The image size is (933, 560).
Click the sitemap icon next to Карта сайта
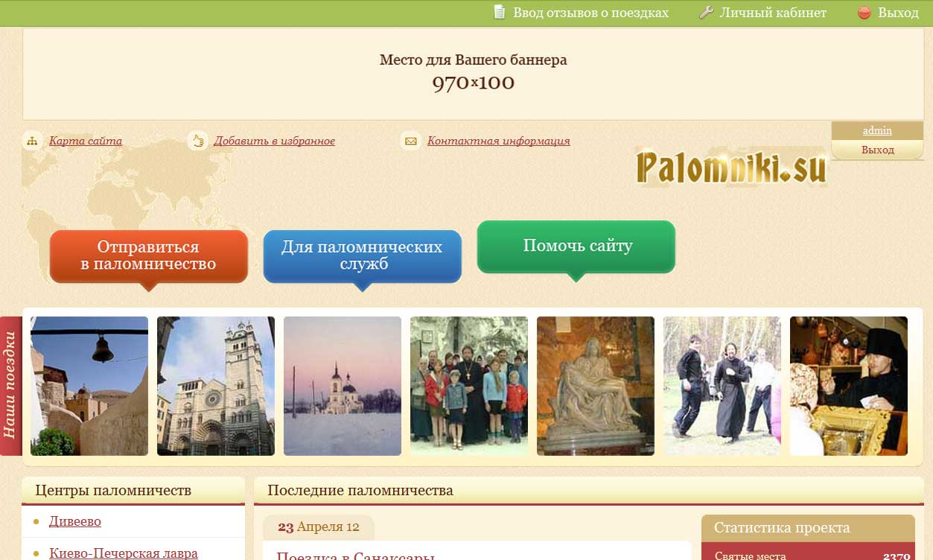(32, 141)
